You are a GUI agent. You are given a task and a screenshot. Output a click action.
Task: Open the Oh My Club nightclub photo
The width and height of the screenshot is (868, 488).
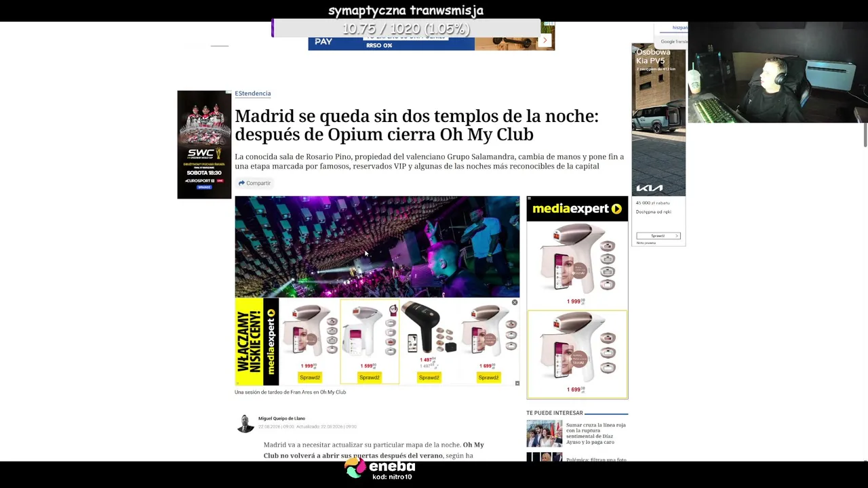pos(377,247)
